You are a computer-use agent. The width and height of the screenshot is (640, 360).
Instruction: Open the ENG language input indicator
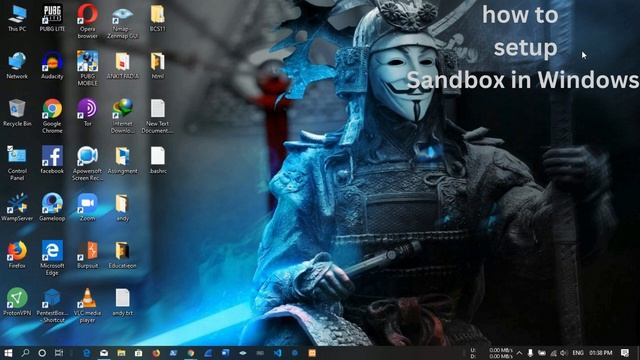coord(578,353)
